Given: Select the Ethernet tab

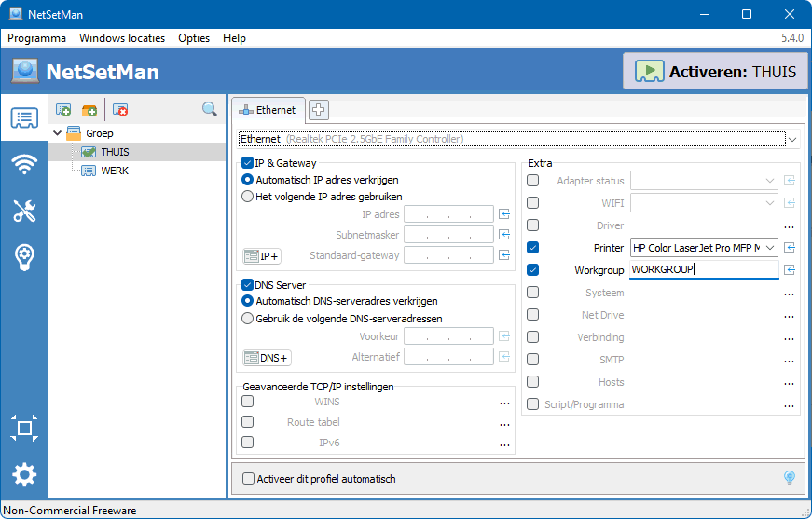Looking at the screenshot, I should [268, 110].
